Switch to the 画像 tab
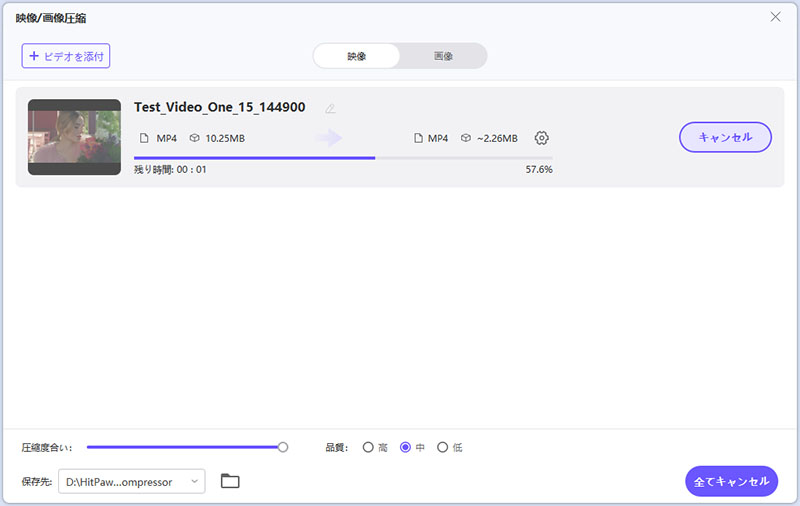The width and height of the screenshot is (800, 506). (443, 56)
